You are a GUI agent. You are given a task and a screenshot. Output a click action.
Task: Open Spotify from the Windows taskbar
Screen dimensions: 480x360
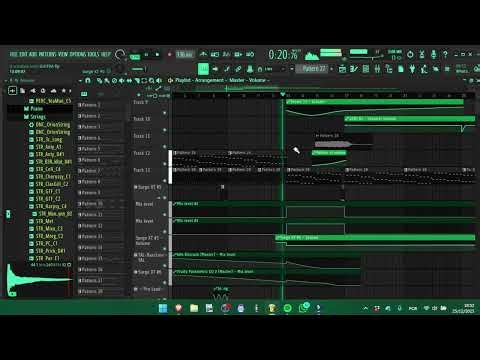(x=287, y=308)
